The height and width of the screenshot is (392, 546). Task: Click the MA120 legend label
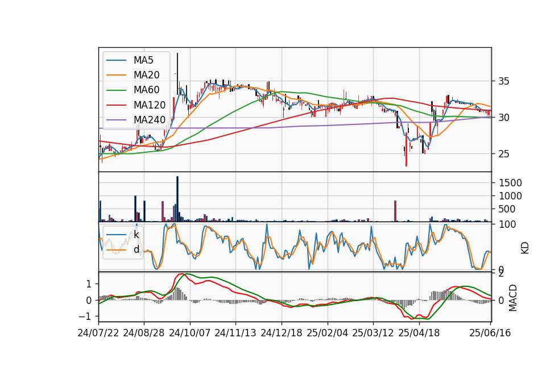coord(150,105)
